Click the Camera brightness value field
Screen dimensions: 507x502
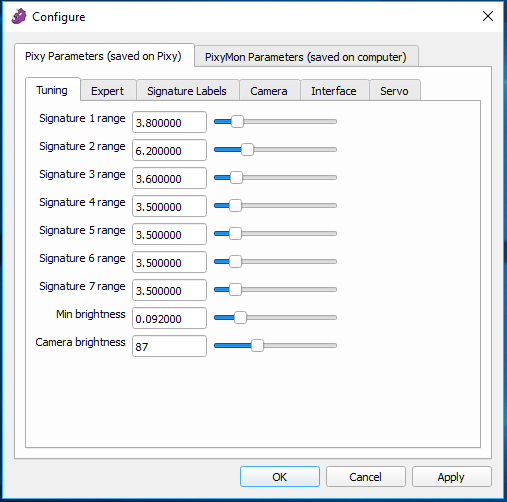(169, 346)
